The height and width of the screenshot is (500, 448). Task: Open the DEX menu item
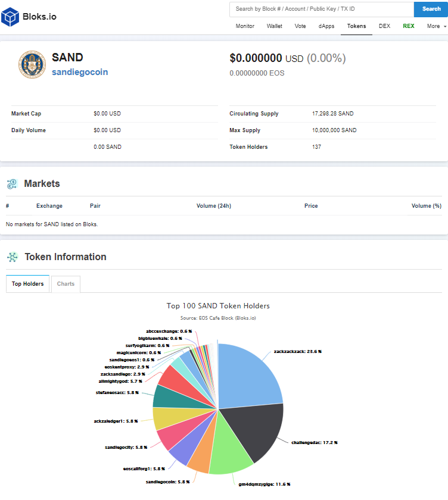click(384, 26)
